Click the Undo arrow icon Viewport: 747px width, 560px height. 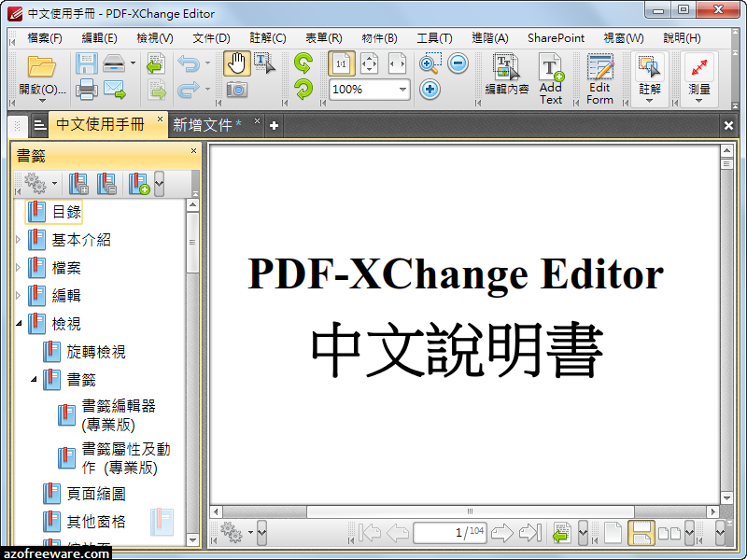point(189,63)
